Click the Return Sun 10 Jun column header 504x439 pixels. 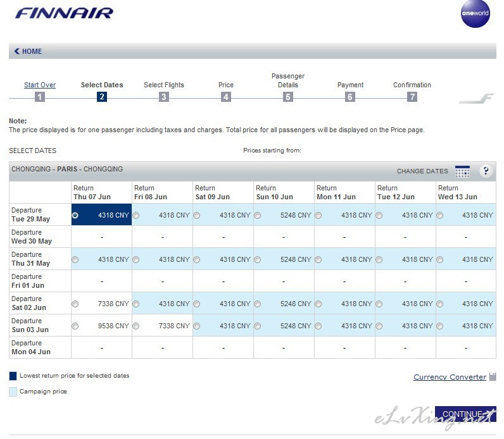[284, 192]
